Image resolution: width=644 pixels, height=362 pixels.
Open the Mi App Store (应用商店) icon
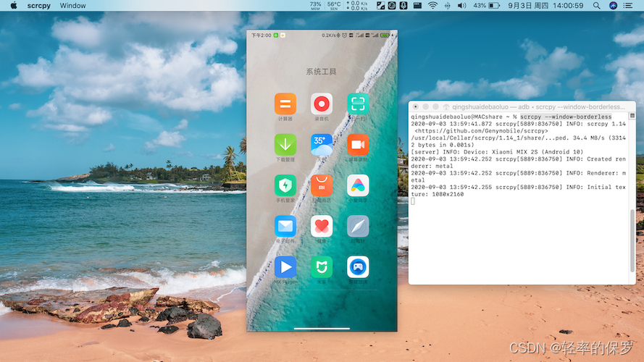coord(322,185)
